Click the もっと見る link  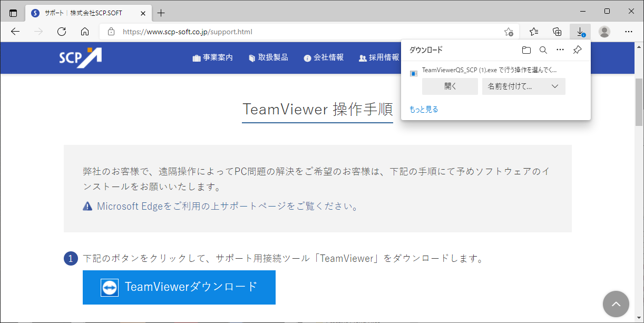click(x=424, y=110)
